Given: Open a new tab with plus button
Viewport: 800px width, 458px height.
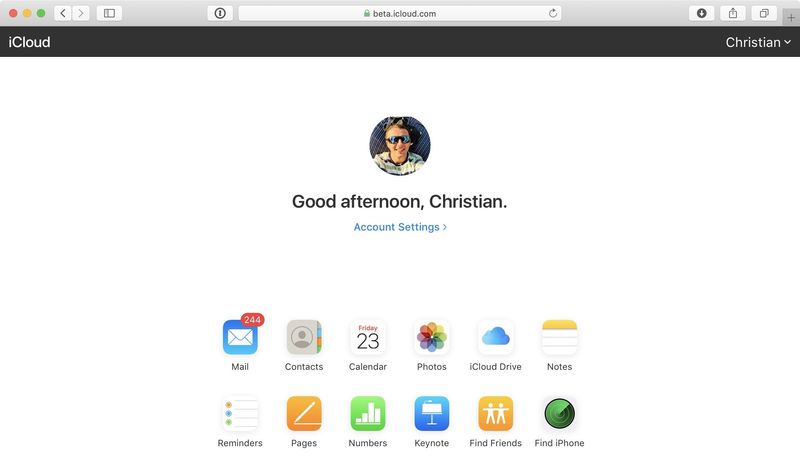Looking at the screenshot, I should click(791, 17).
